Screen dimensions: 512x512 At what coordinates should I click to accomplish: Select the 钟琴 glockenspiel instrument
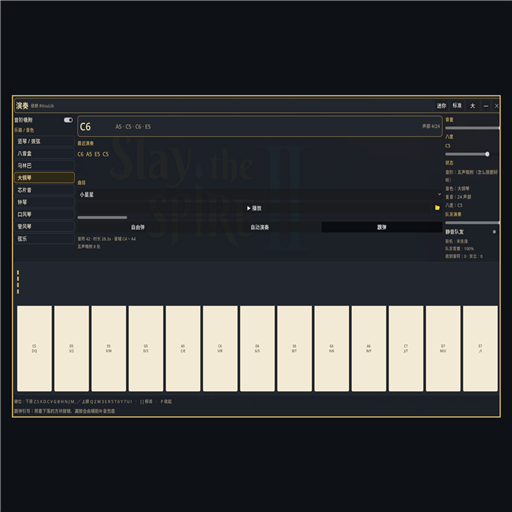44,202
